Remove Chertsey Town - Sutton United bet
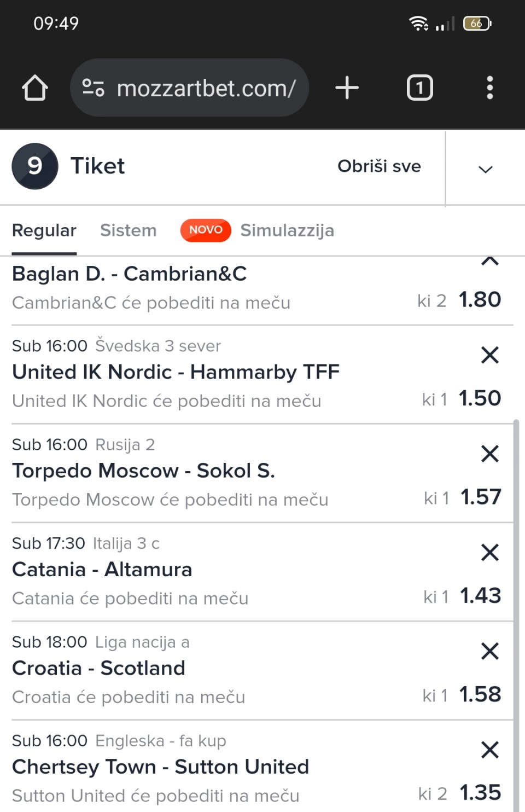Image resolution: width=525 pixels, height=812 pixels. [489, 750]
